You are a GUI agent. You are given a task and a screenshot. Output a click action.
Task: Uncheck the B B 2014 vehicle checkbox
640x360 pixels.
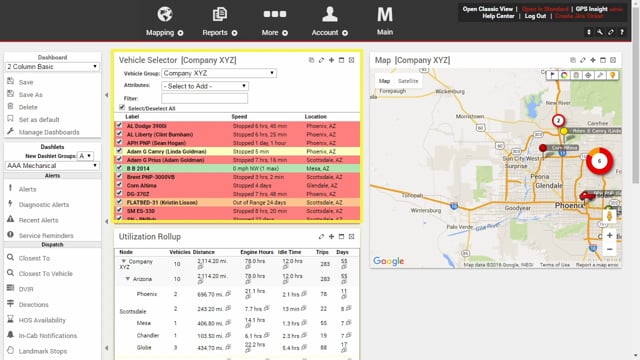(119, 168)
